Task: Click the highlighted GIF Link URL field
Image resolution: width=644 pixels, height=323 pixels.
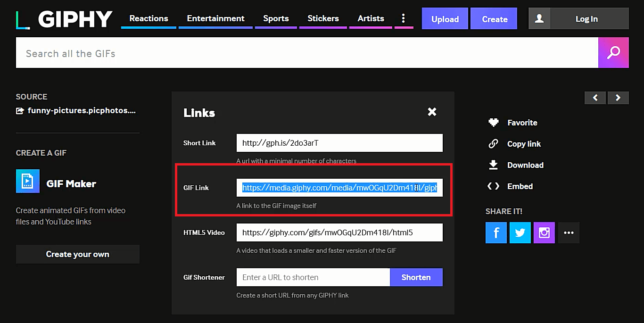Action: coord(339,188)
